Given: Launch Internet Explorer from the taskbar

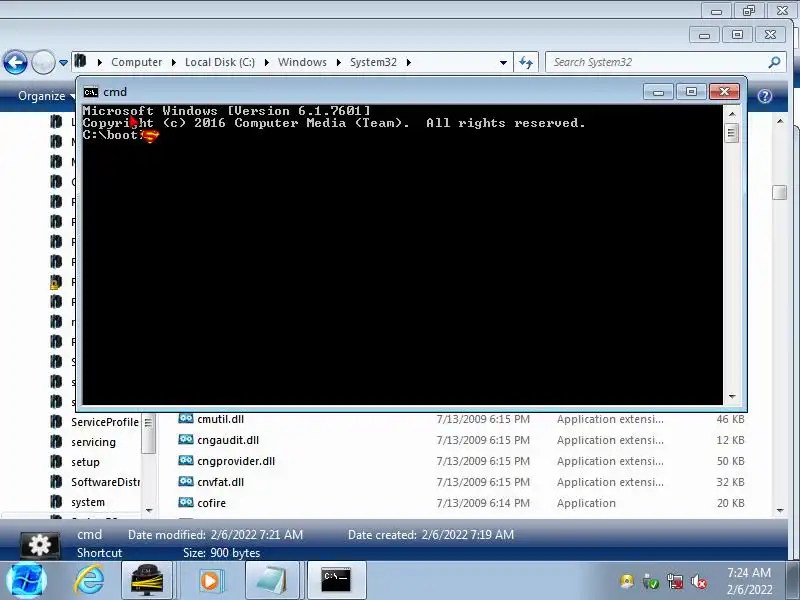Looking at the screenshot, I should 90,581.
